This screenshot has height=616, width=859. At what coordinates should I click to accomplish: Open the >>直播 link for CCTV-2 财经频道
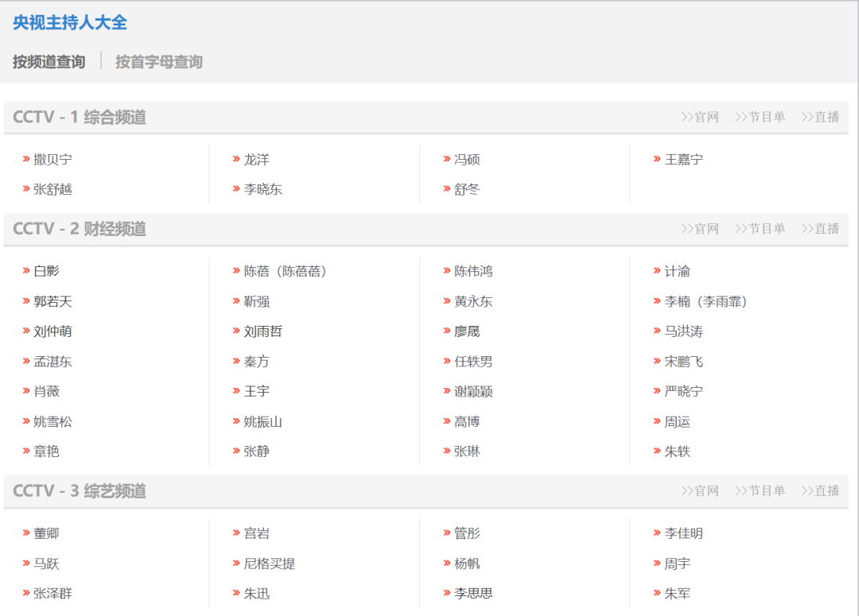(x=820, y=229)
